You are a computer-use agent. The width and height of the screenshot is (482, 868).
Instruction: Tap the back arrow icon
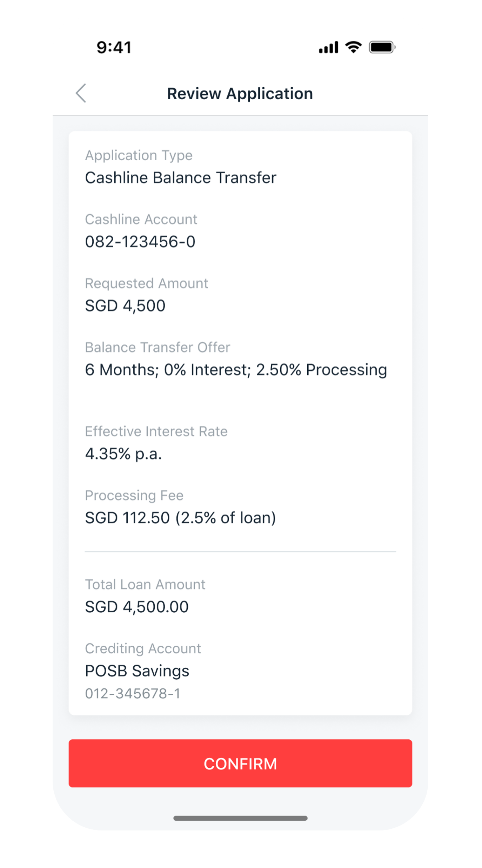(x=81, y=93)
